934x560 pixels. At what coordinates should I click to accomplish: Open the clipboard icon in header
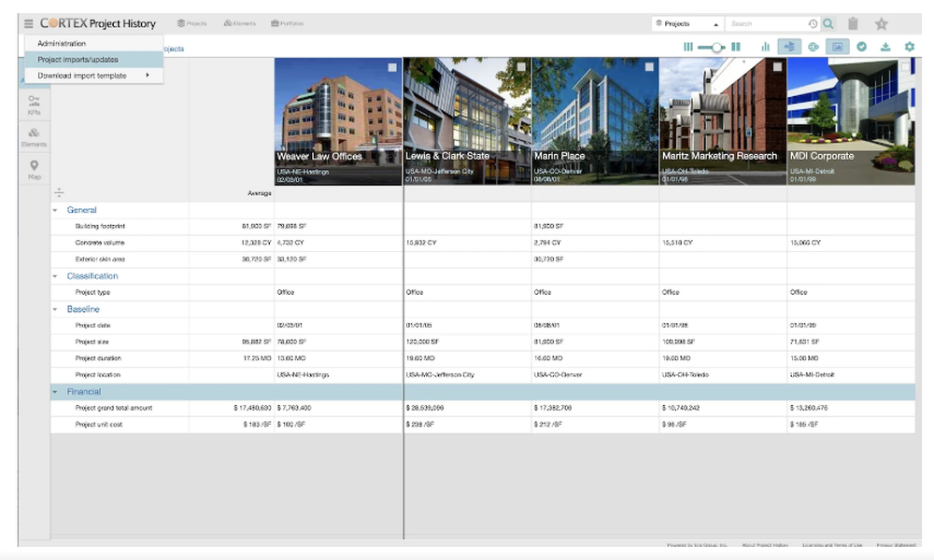[853, 24]
